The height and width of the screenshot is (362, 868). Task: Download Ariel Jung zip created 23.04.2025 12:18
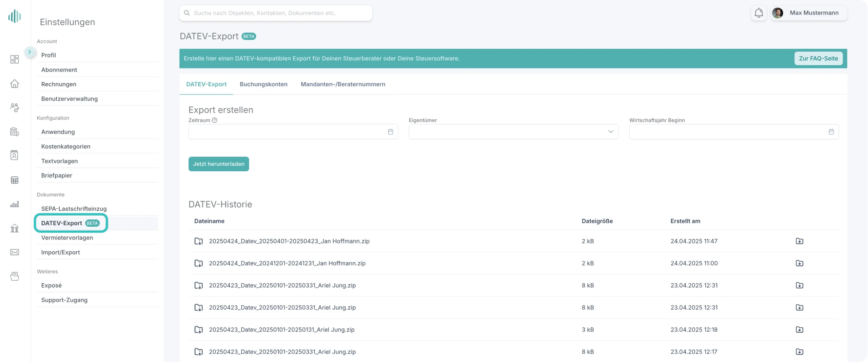(800, 329)
